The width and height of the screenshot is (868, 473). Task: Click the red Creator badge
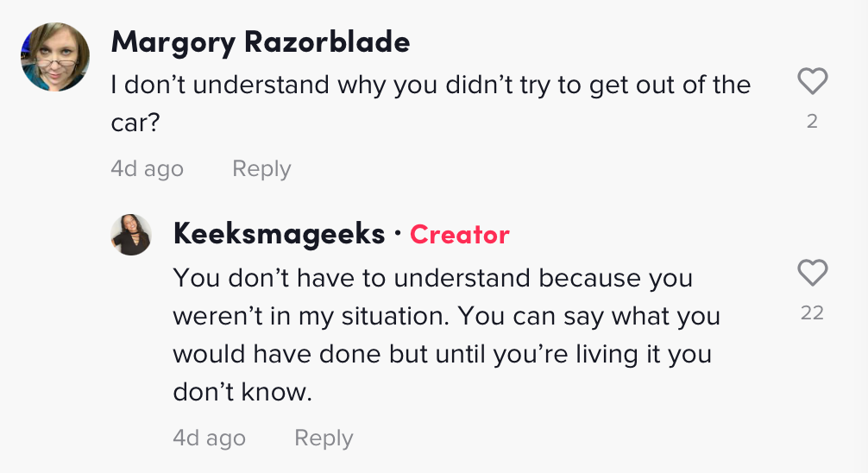click(x=460, y=235)
